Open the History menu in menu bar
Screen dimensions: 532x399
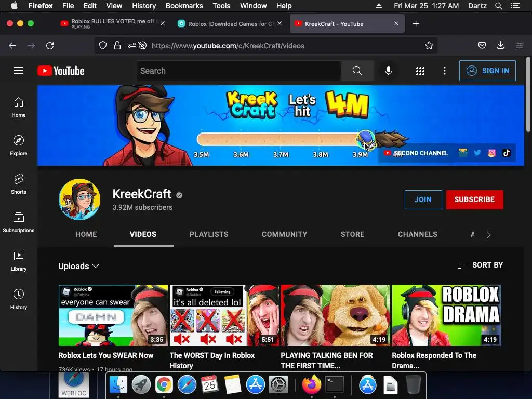144,6
